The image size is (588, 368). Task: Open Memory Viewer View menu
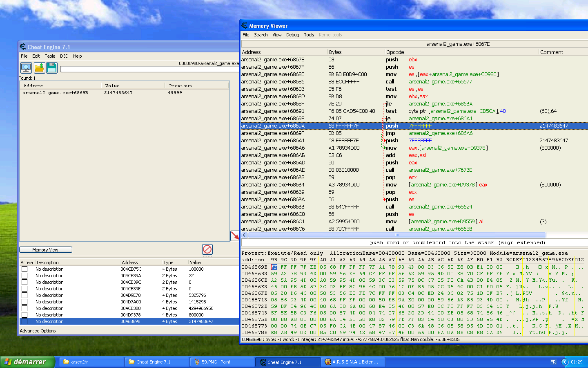point(277,35)
